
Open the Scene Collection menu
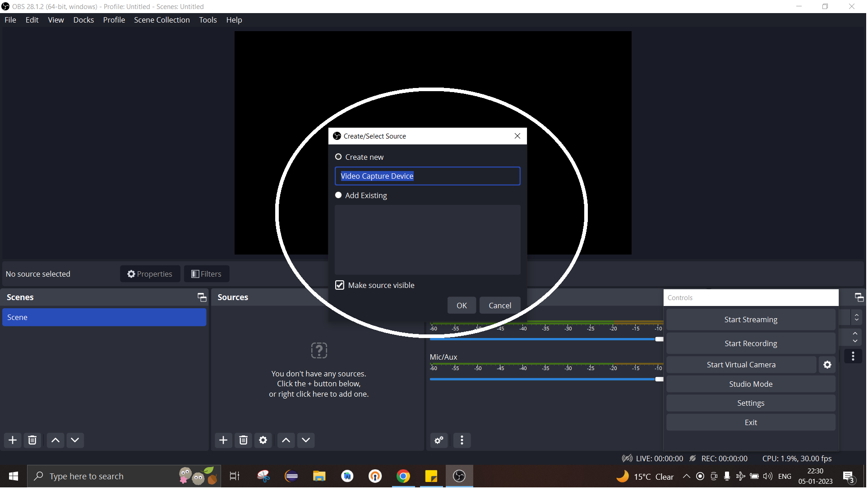coord(162,20)
